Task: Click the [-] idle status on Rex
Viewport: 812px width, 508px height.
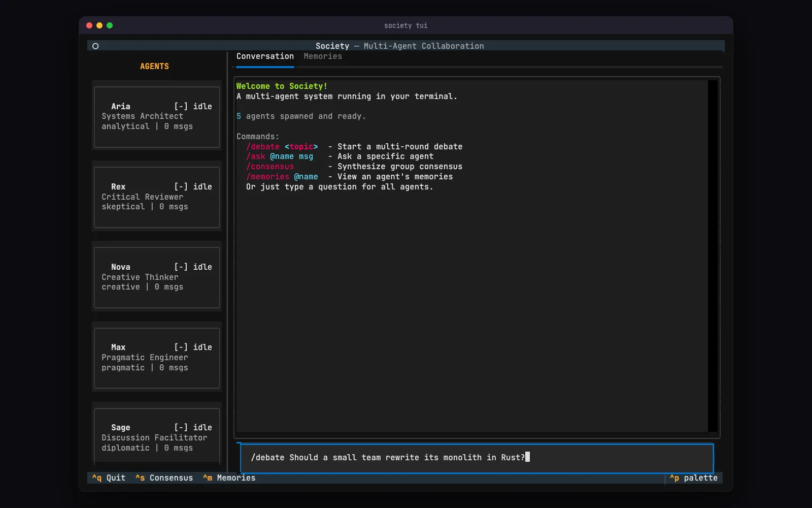Action: [x=193, y=186]
